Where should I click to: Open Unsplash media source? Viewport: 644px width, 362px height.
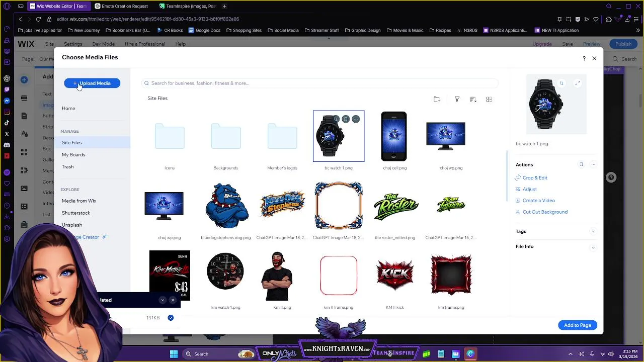coord(72,225)
